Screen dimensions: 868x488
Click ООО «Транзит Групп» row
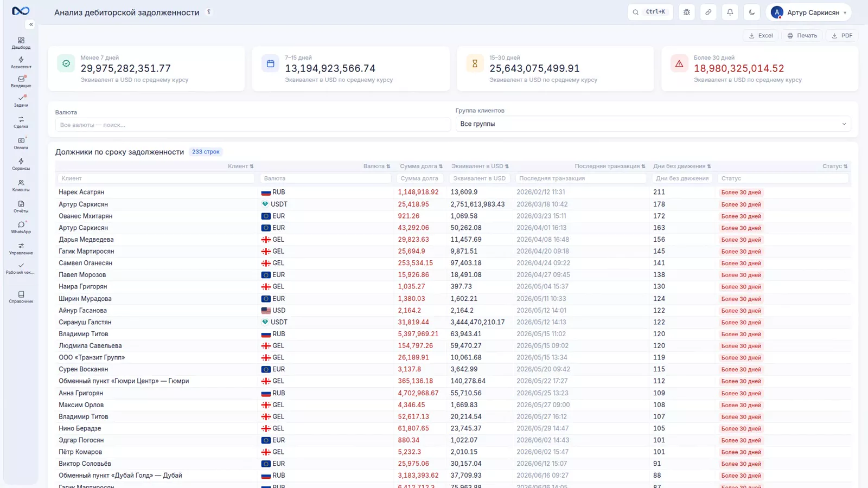pyautogui.click(x=453, y=357)
